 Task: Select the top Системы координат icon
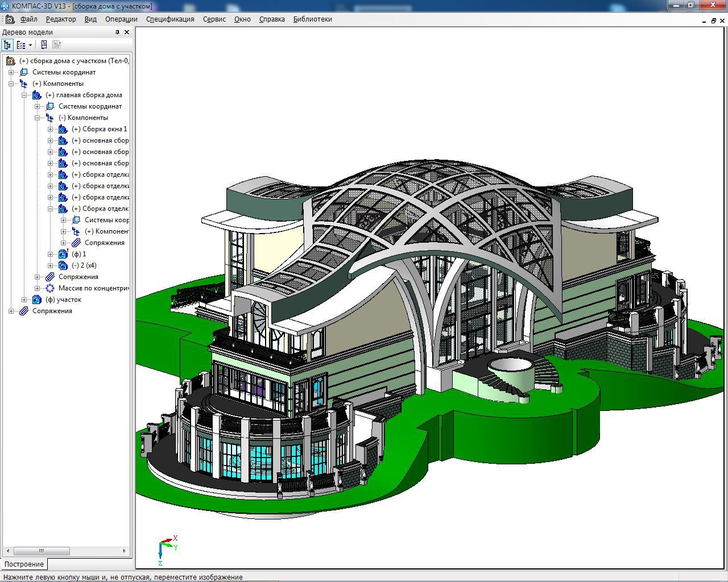[x=24, y=72]
